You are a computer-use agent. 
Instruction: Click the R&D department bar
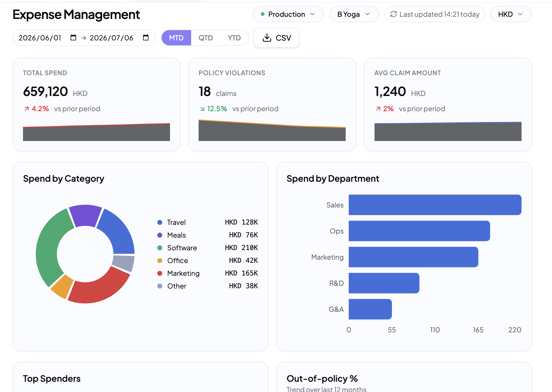[x=384, y=283]
